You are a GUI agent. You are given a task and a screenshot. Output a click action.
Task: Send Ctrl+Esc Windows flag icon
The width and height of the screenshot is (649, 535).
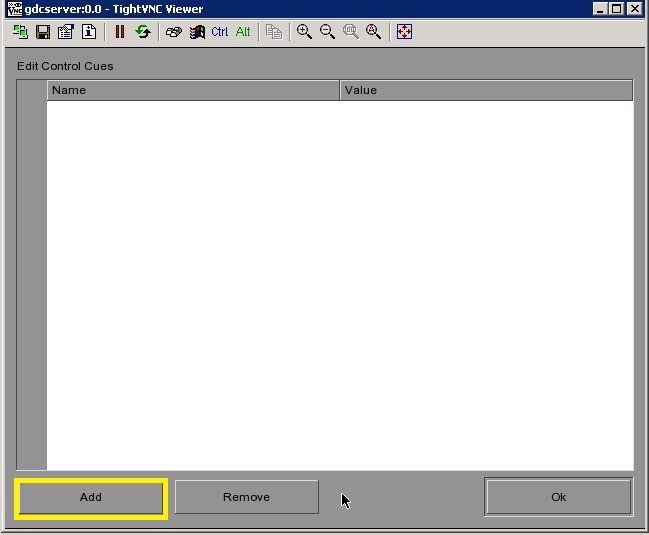[197, 32]
